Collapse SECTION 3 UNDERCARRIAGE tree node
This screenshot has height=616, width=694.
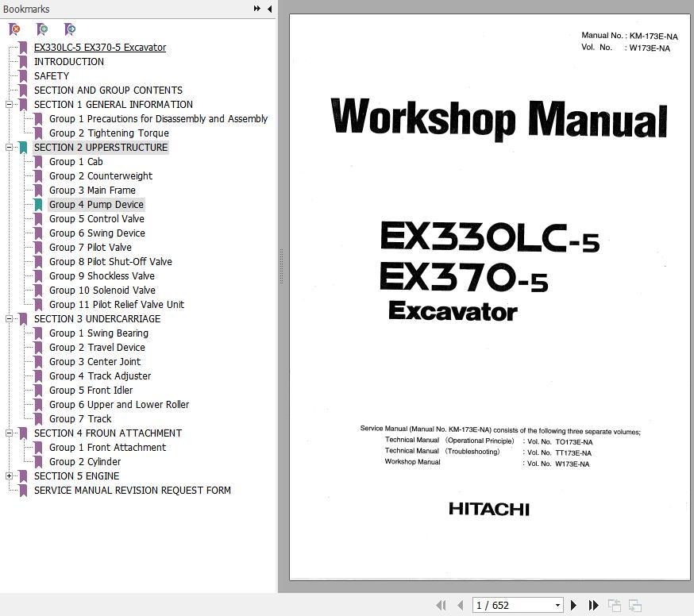tap(9, 318)
